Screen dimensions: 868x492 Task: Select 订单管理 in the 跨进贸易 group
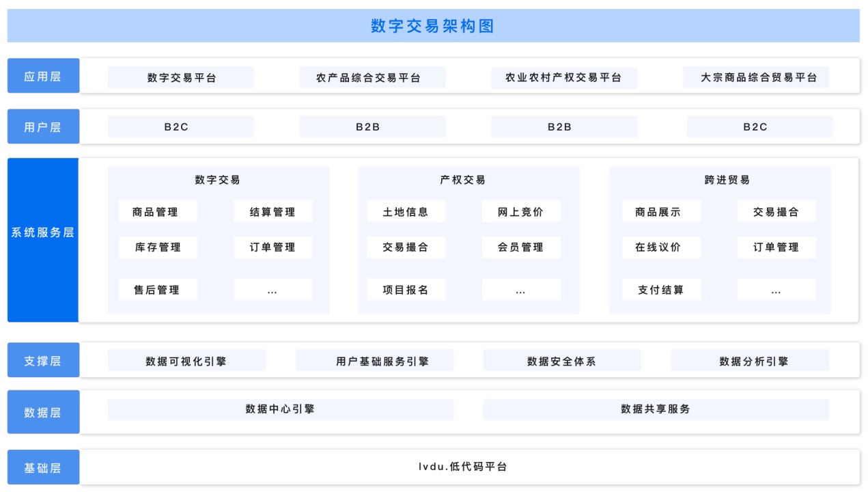pyautogui.click(x=776, y=247)
